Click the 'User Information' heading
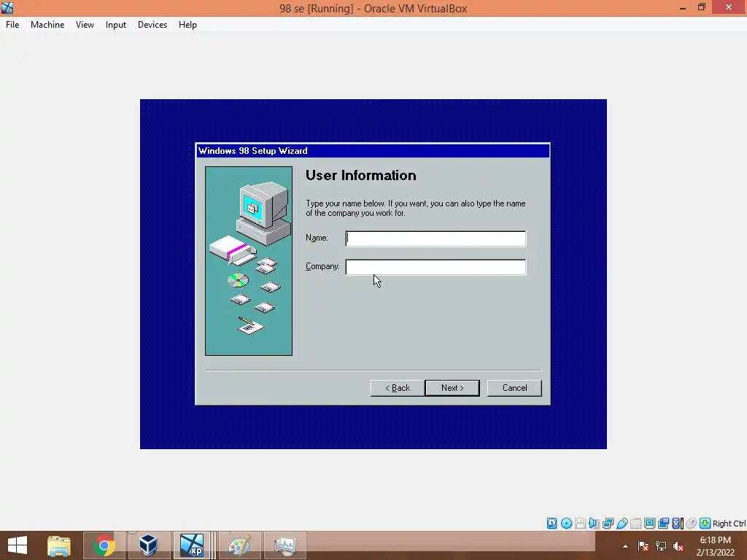 pos(360,176)
